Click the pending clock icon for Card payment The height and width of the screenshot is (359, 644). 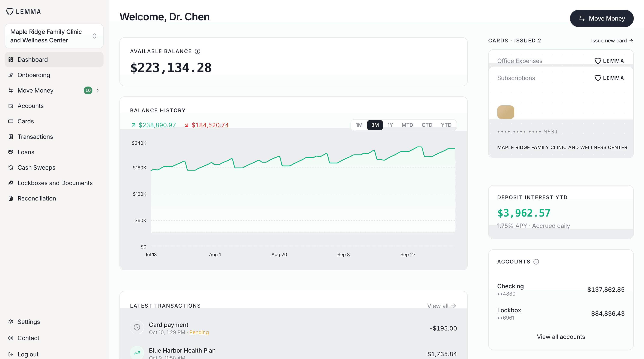tap(137, 327)
